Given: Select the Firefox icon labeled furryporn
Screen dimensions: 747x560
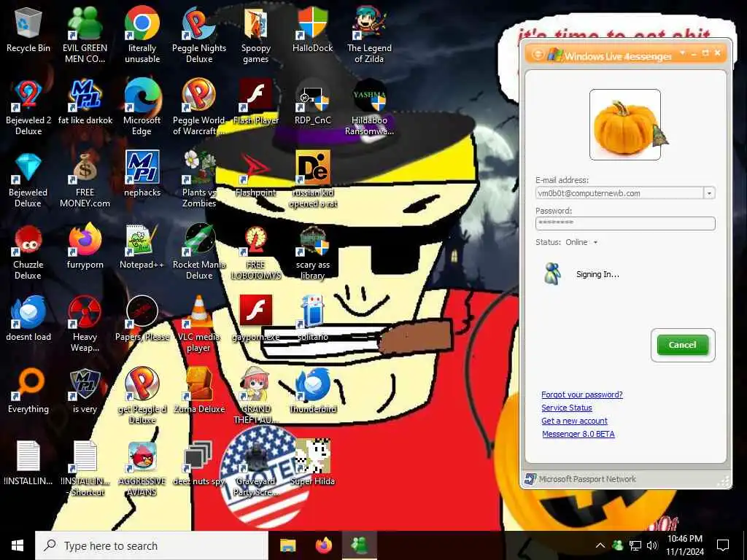Looking at the screenshot, I should [85, 240].
